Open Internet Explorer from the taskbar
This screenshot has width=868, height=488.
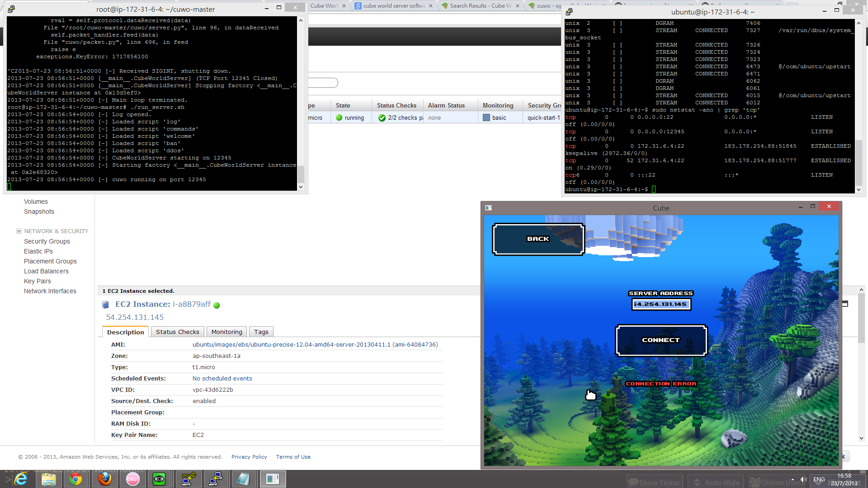pos(21,479)
